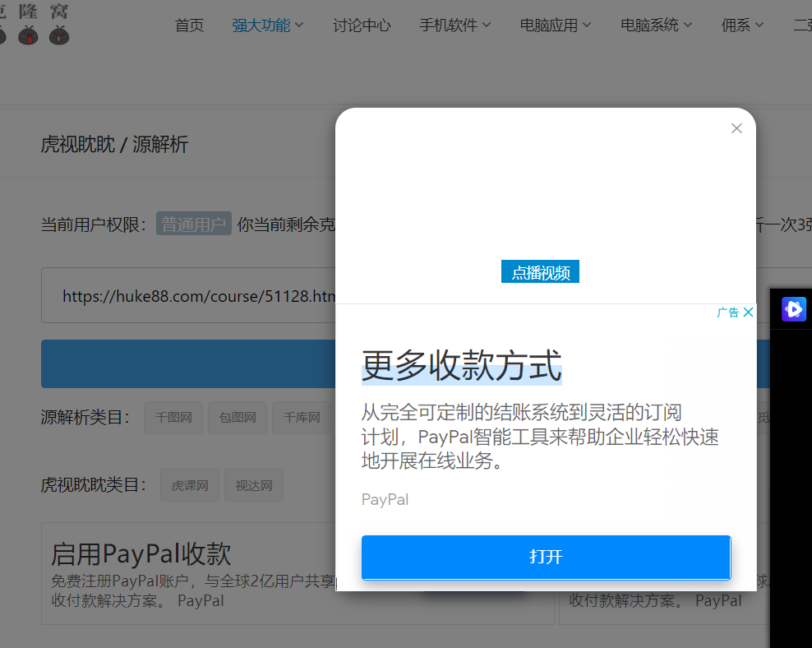Click the 点播视频 button
The image size is (812, 648).
pos(540,272)
